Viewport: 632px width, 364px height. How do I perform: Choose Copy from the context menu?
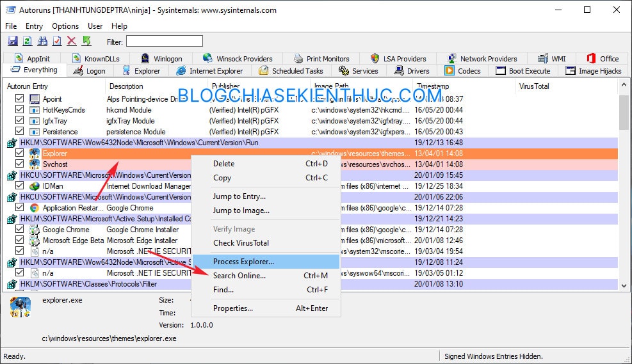tap(266, 178)
